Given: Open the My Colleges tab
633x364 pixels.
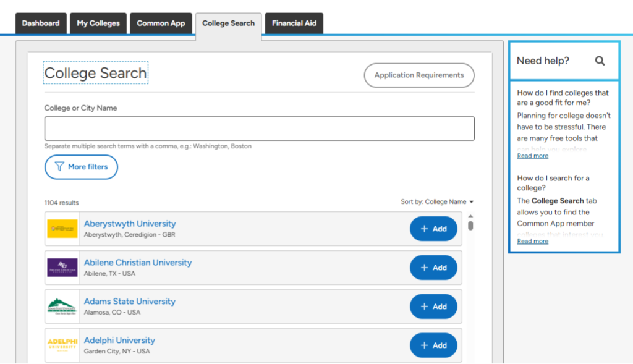Looking at the screenshot, I should pyautogui.click(x=98, y=23).
